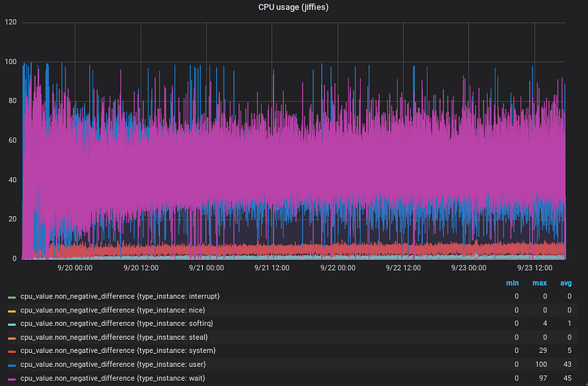Click the 9/22 12:00 x-axis label
Image resolution: width=588 pixels, height=386 pixels.
[x=403, y=268]
